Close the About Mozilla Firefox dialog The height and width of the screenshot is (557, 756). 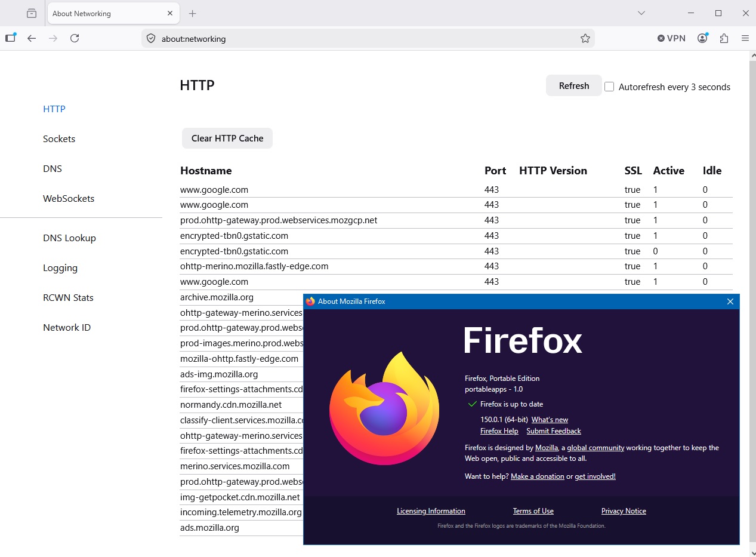click(x=730, y=301)
